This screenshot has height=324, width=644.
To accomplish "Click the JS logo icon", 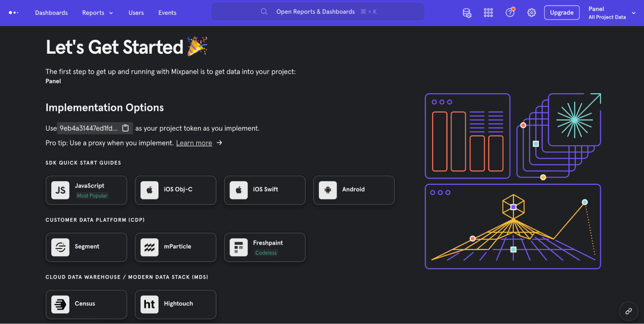I will click(x=60, y=190).
